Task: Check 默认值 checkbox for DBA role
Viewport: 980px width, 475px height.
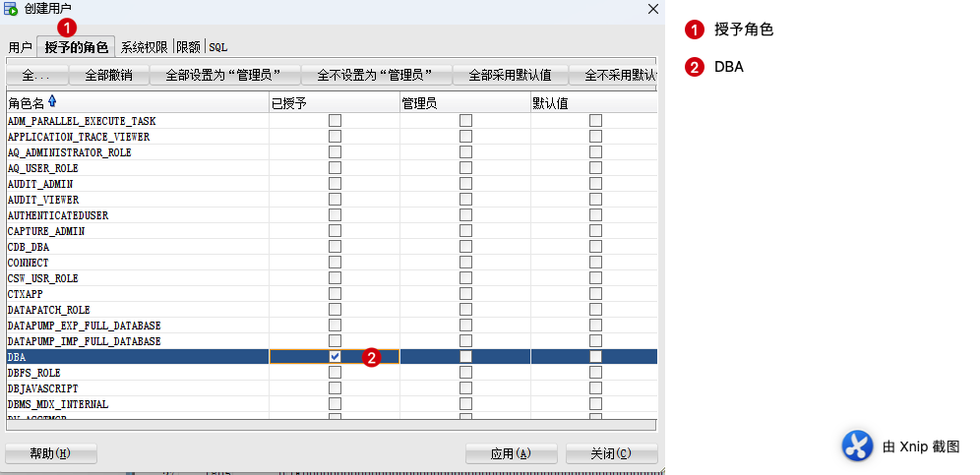Action: 595,356
